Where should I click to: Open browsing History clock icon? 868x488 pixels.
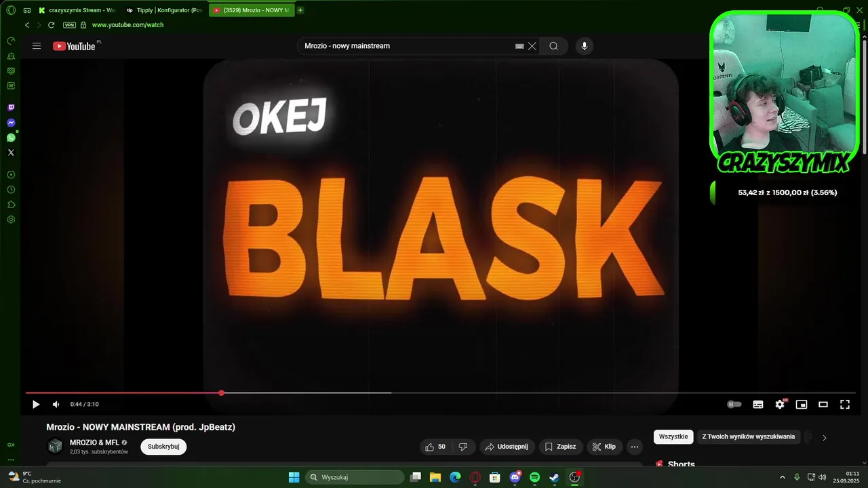click(x=11, y=190)
